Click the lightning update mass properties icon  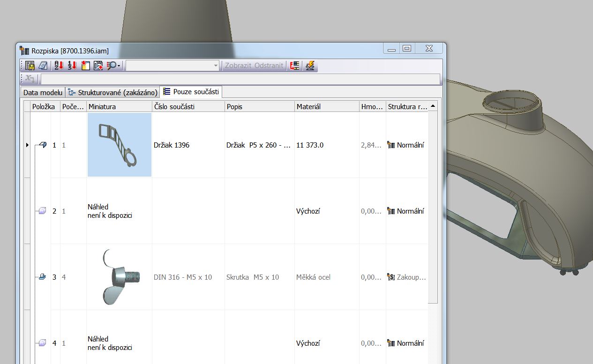(310, 66)
